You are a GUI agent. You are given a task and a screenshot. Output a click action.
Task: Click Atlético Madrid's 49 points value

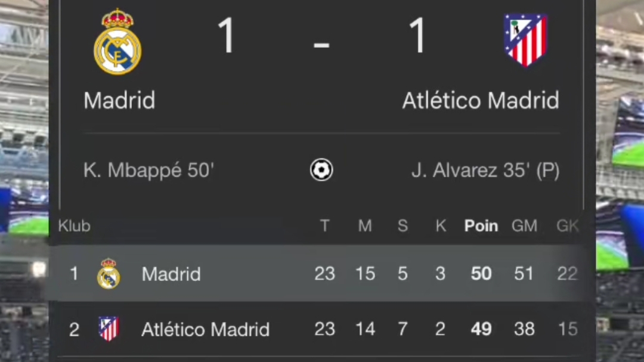[481, 329]
